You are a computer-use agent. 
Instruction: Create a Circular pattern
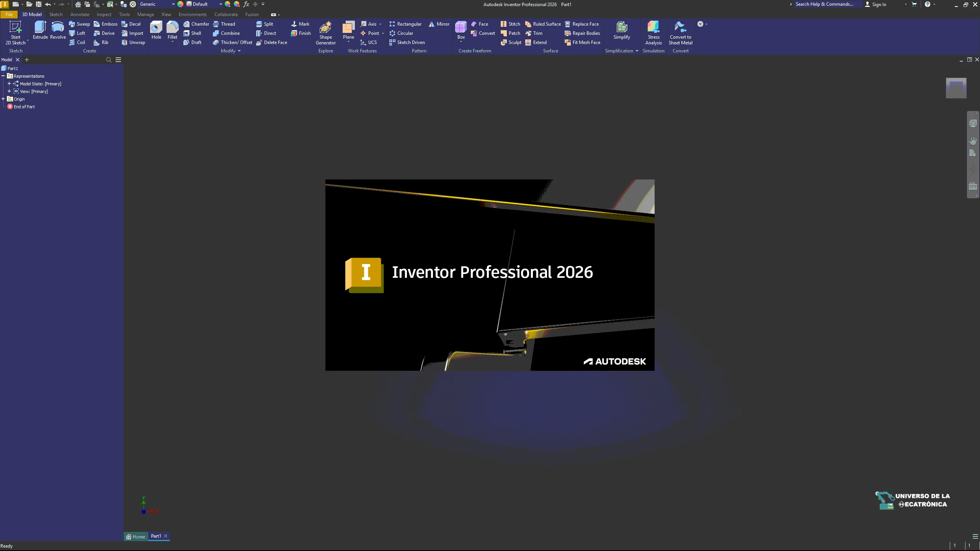[x=401, y=33]
